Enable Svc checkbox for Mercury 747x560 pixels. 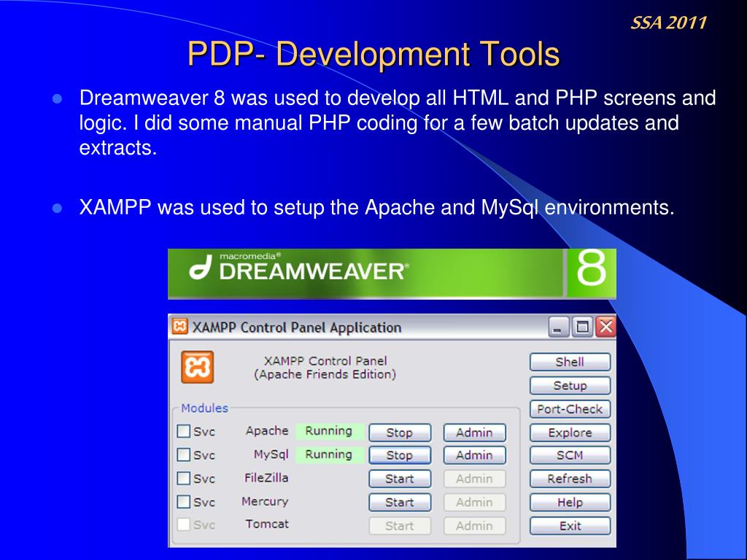183,502
